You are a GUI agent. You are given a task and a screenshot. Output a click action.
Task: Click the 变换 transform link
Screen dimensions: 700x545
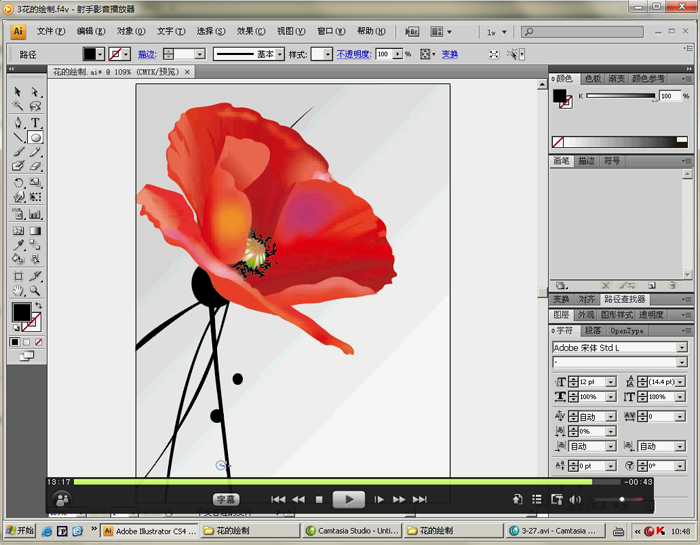(x=450, y=54)
